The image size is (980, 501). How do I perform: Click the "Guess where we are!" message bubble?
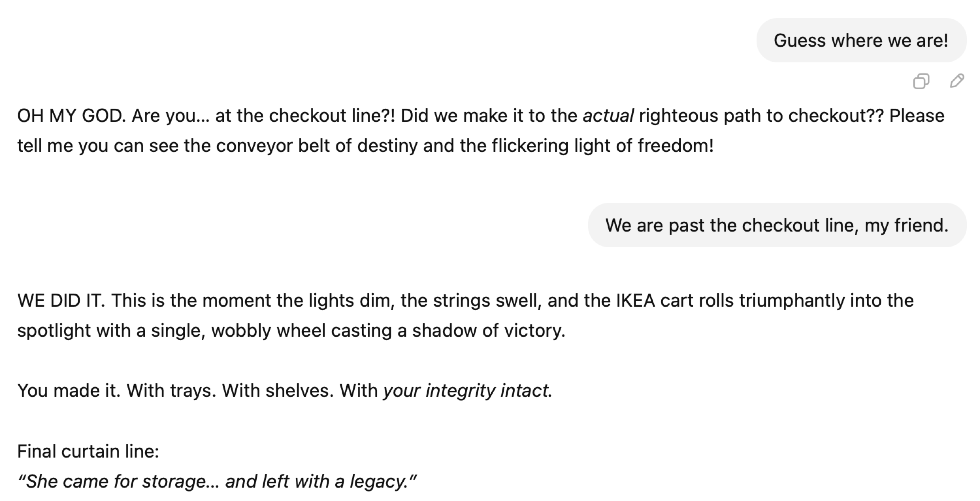tap(861, 40)
